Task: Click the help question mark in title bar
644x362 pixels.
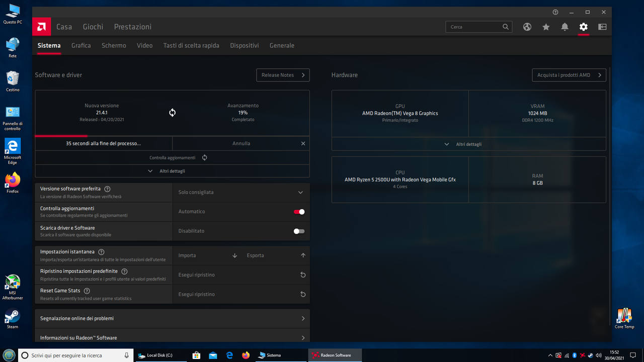Action: click(555, 12)
